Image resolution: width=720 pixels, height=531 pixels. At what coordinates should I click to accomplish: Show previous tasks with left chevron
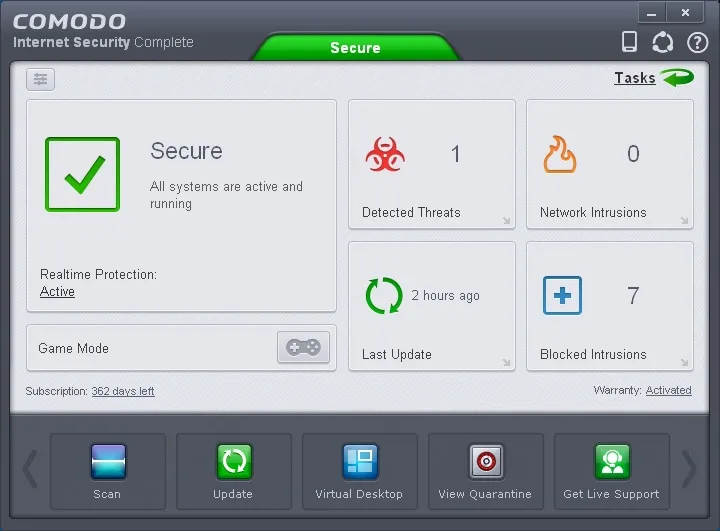[x=30, y=469]
